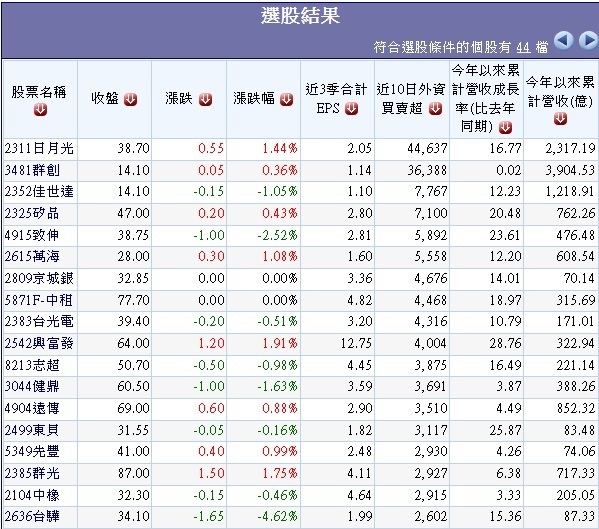Select the 2636台驊 row name
The height and width of the screenshot is (529, 599).
[32, 516]
